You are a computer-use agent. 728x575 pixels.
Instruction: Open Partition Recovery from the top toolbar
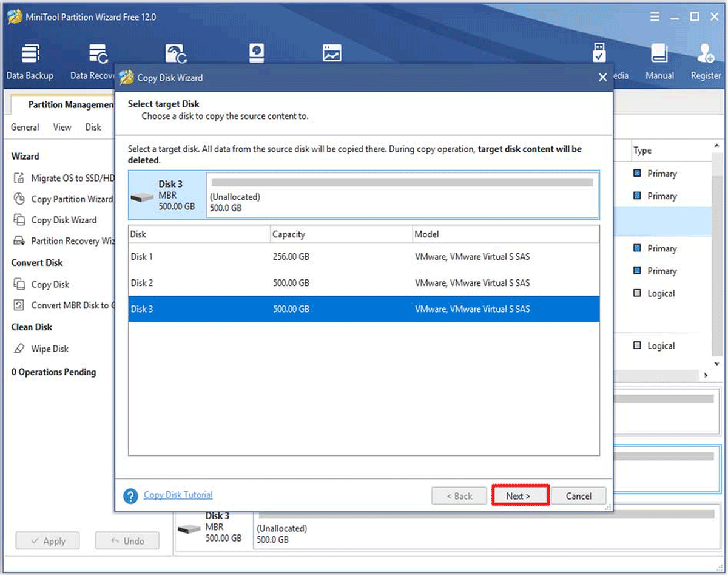tap(177, 53)
